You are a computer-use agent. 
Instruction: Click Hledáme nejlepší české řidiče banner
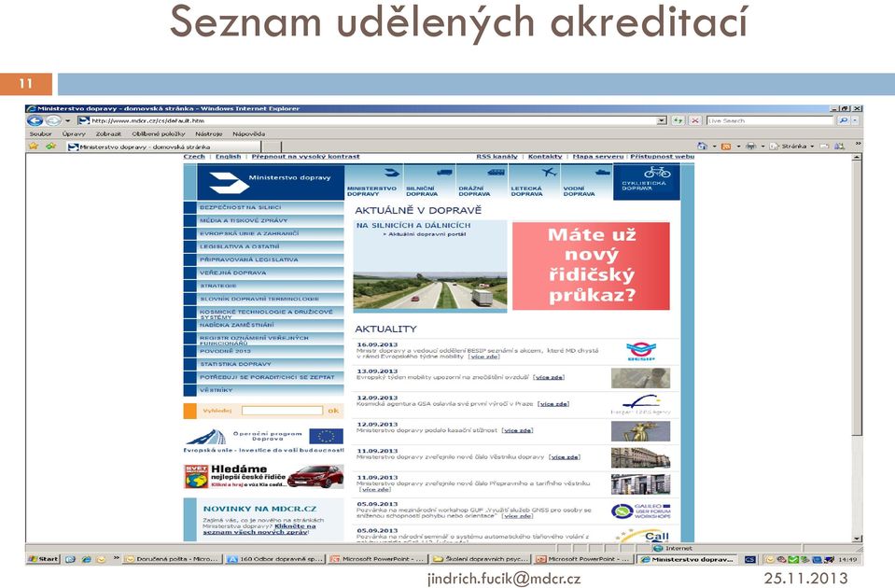click(264, 477)
